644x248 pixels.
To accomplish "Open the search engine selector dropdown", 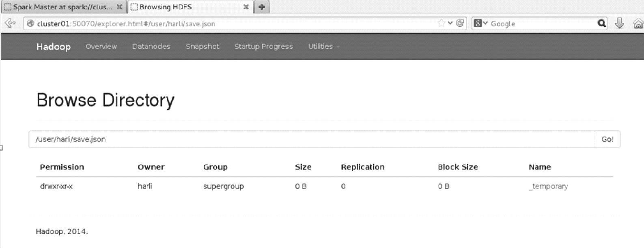I will [x=480, y=23].
